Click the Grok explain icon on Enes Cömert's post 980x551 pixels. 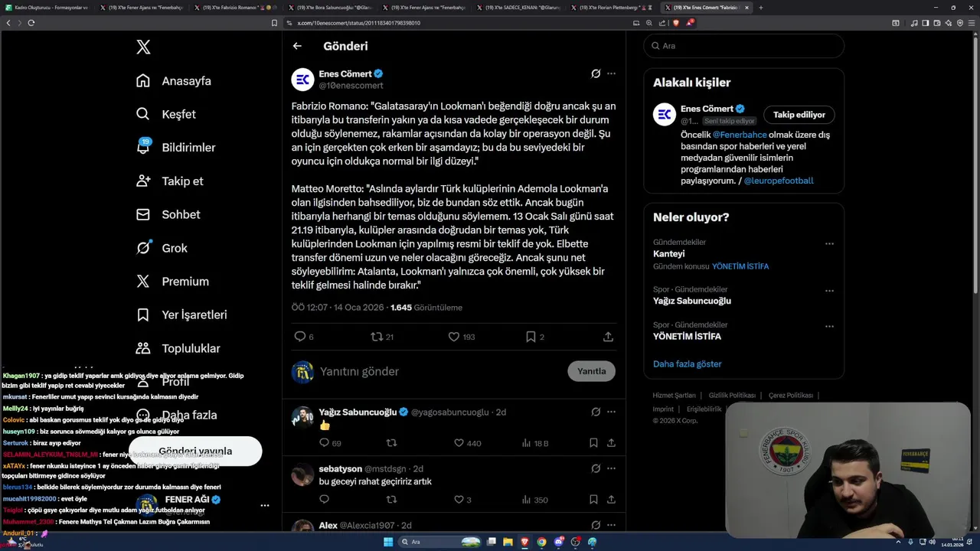click(x=596, y=73)
